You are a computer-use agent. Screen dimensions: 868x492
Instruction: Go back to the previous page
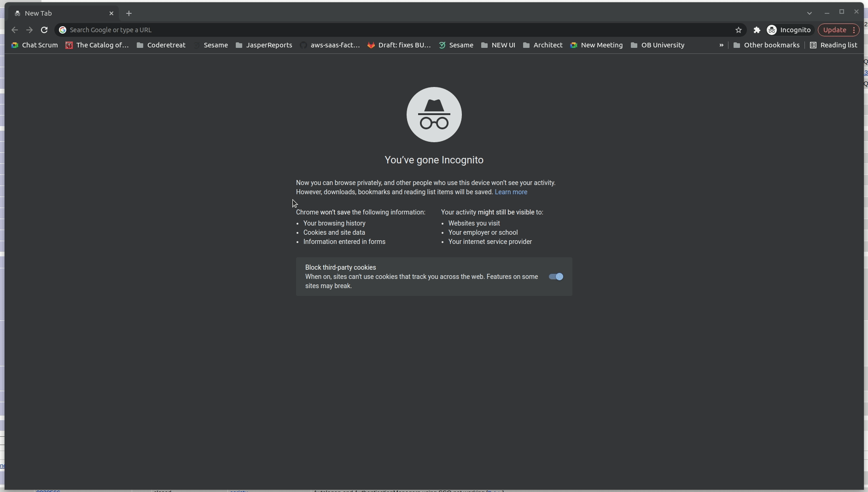pos(15,30)
